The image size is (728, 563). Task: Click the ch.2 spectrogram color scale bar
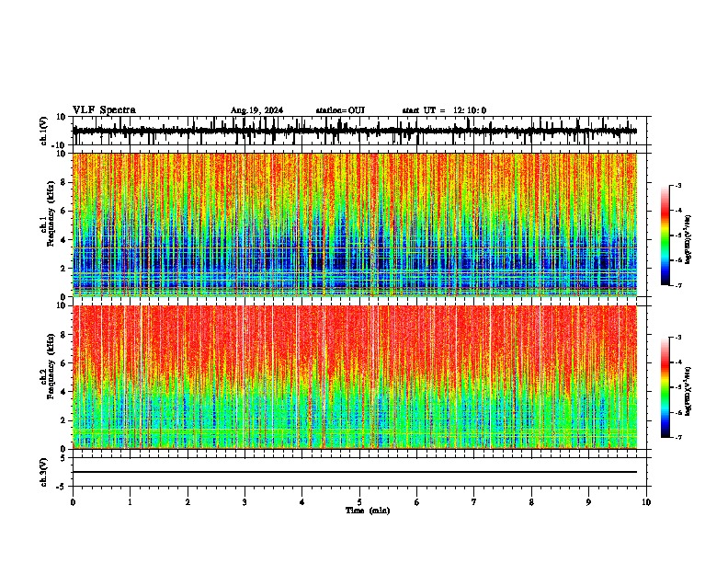tap(665, 387)
